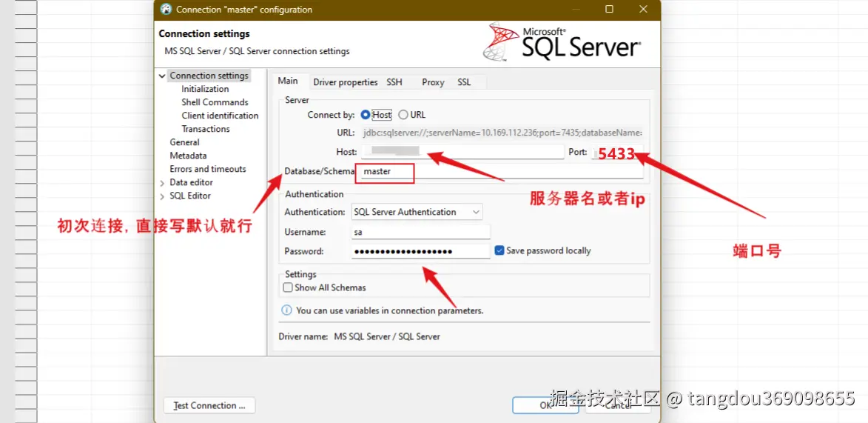The height and width of the screenshot is (423, 868).
Task: Click the DBeaver icon in title bar
Action: point(166,10)
